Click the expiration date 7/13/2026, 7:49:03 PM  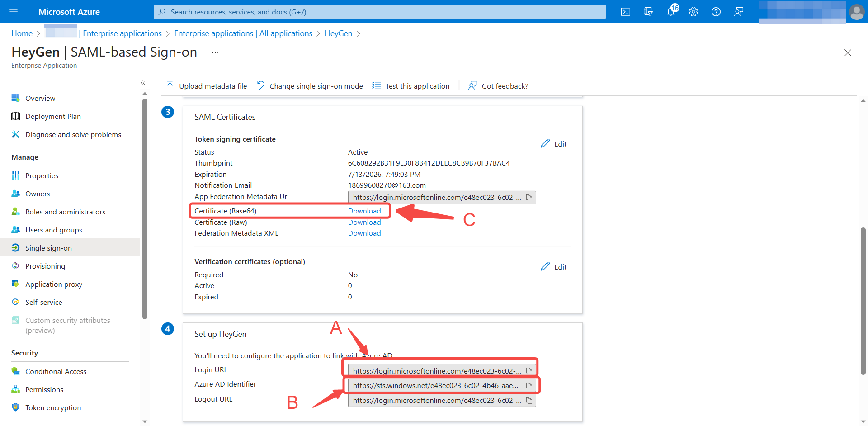pos(384,174)
